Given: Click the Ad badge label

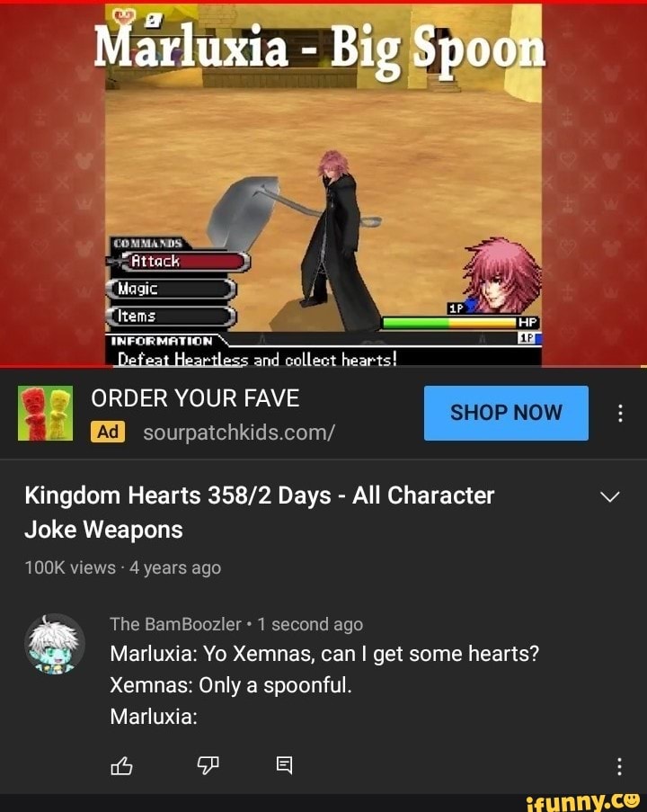Looking at the screenshot, I should pos(108,432).
